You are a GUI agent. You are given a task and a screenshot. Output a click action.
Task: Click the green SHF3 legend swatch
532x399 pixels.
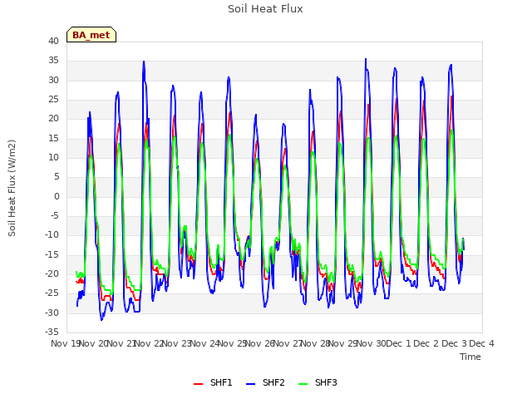(x=303, y=384)
